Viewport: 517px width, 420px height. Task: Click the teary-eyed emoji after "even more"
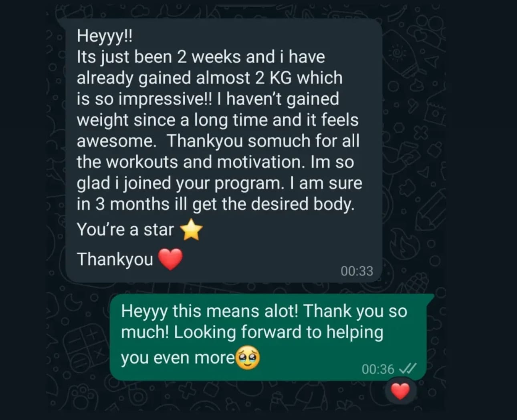tap(247, 358)
